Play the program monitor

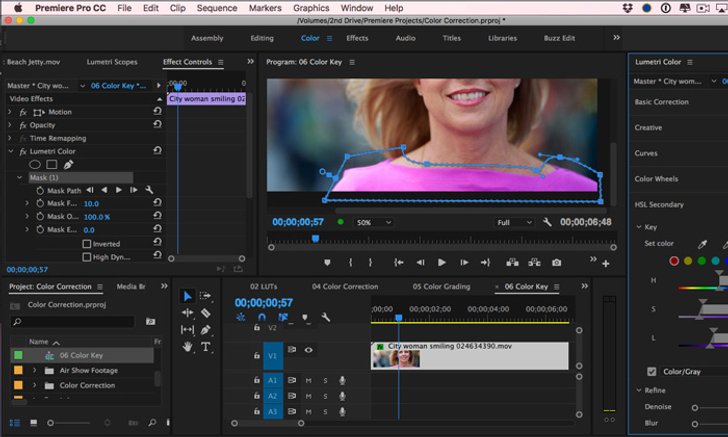pyautogui.click(x=442, y=262)
